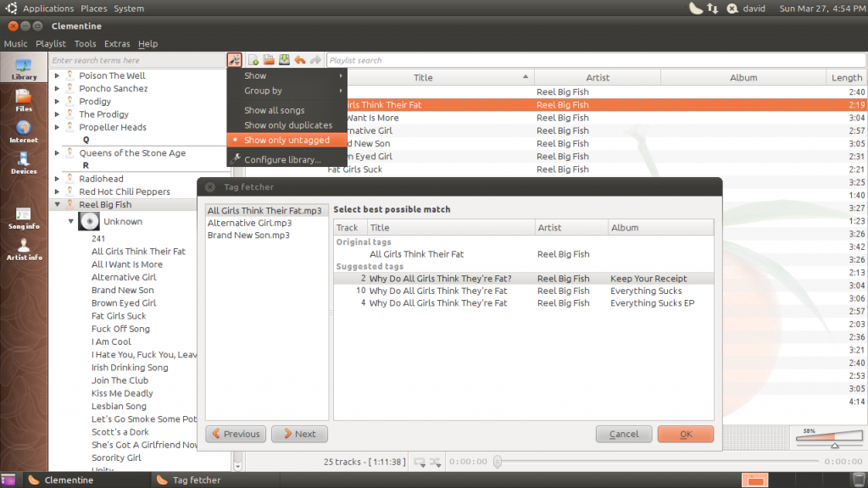Save the current playlist using the save icon
Image resolution: width=868 pixels, height=488 pixels.
coord(283,59)
